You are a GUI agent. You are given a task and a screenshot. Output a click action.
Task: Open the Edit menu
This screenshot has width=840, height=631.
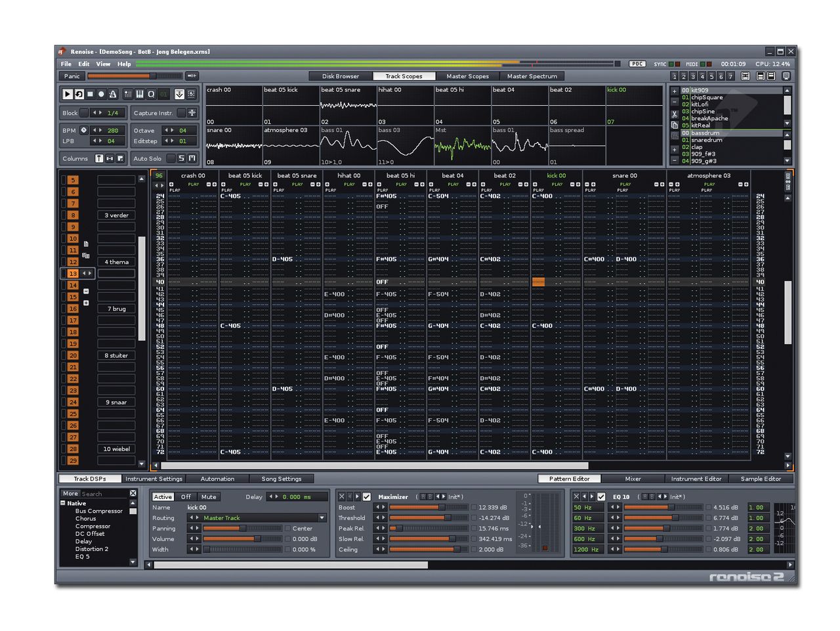point(84,64)
